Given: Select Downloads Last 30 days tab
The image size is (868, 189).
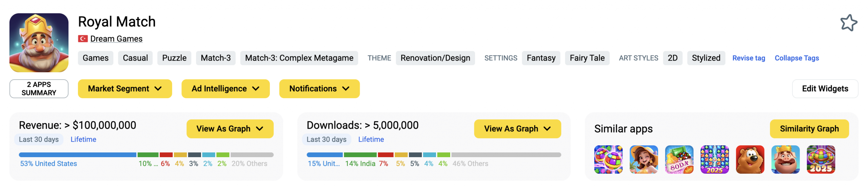Looking at the screenshot, I should pos(326,140).
